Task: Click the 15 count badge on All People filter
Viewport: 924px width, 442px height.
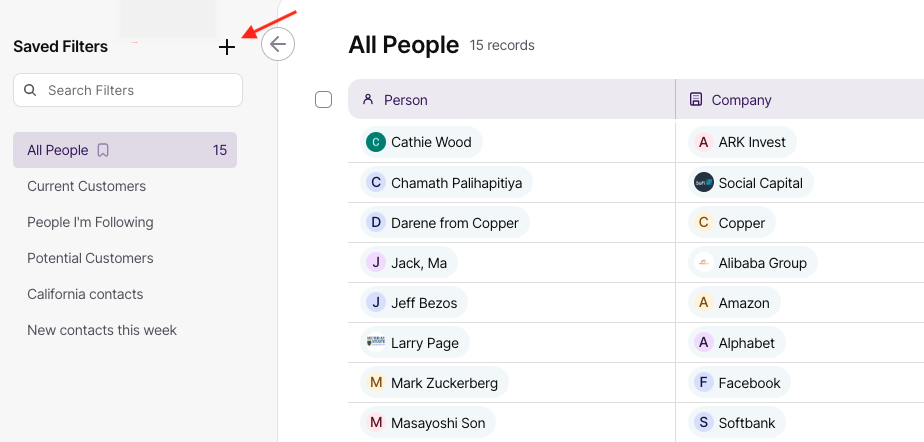Action: click(x=220, y=150)
